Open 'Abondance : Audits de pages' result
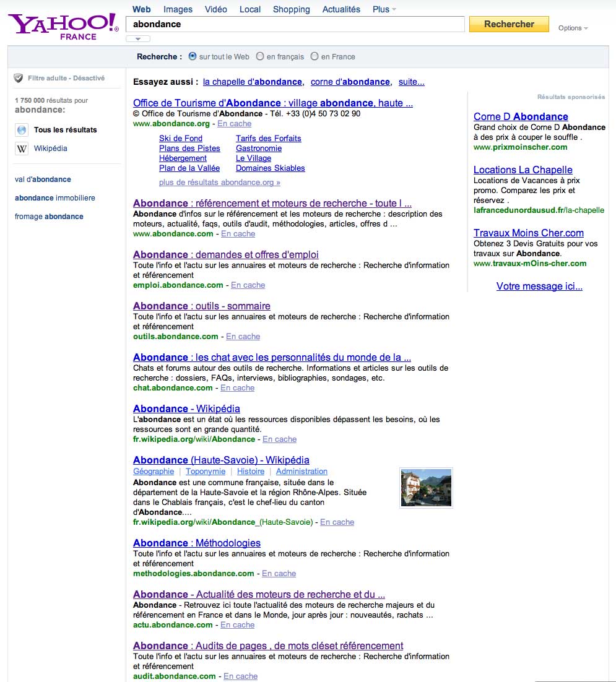Image resolution: width=616 pixels, height=682 pixels. [x=268, y=645]
